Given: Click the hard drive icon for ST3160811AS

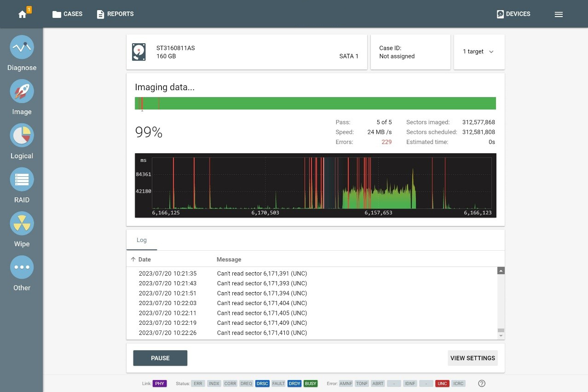Looking at the screenshot, I should (x=139, y=52).
